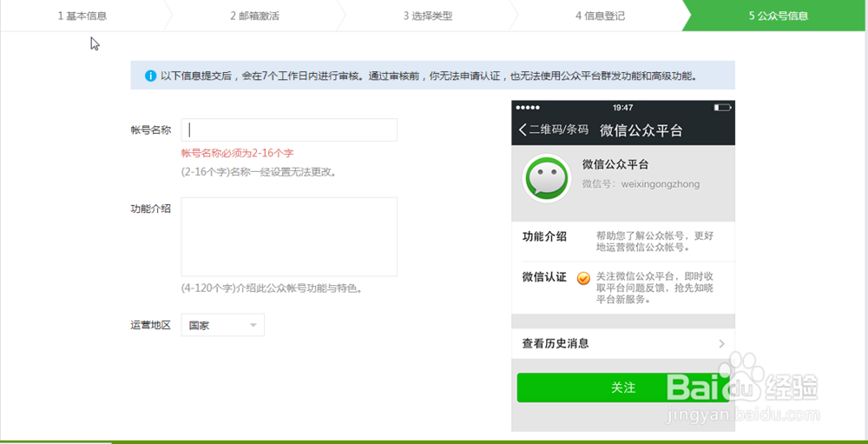Click the chevron arrow on 查看历史消息 row
This screenshot has width=868, height=444.
coord(721,344)
